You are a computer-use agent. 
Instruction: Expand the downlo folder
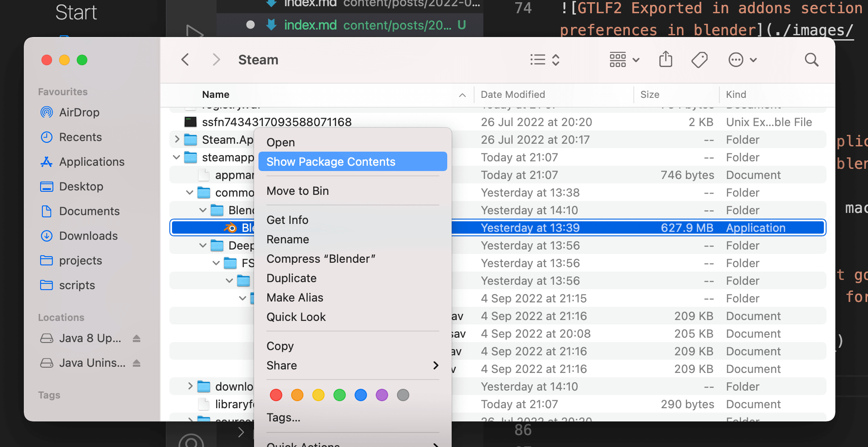click(x=190, y=386)
